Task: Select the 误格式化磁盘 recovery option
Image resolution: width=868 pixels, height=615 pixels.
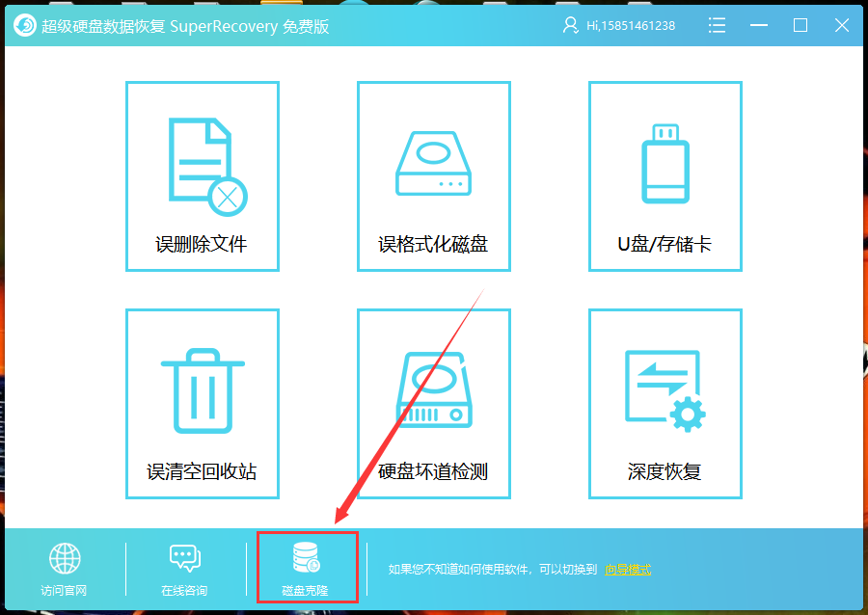Action: (x=433, y=176)
